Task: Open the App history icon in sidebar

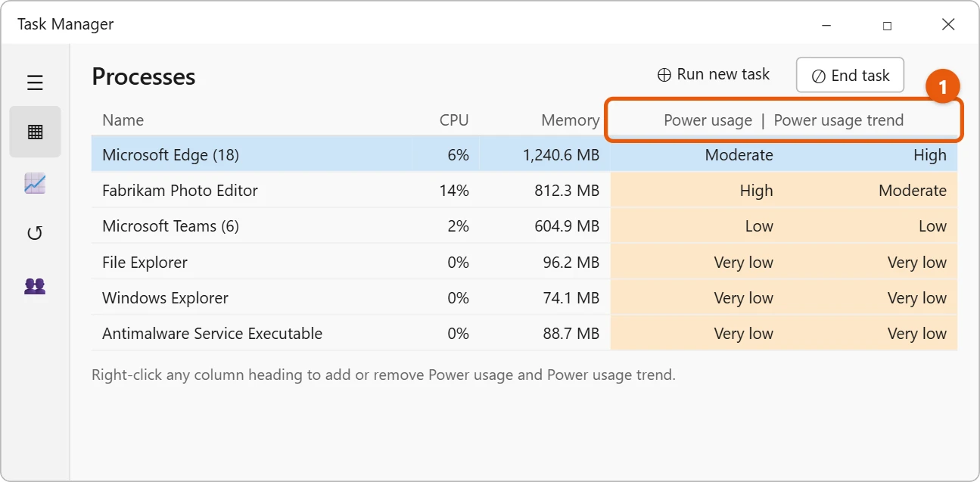Action: [35, 233]
